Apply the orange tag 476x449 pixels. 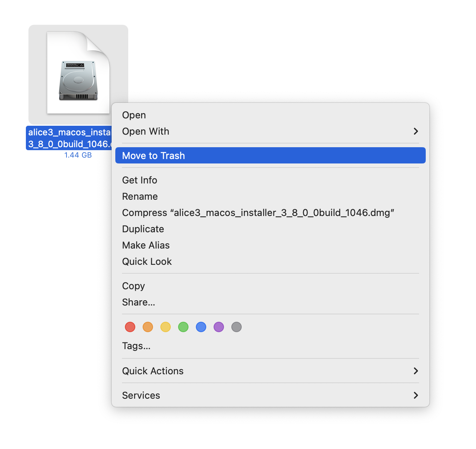147,327
